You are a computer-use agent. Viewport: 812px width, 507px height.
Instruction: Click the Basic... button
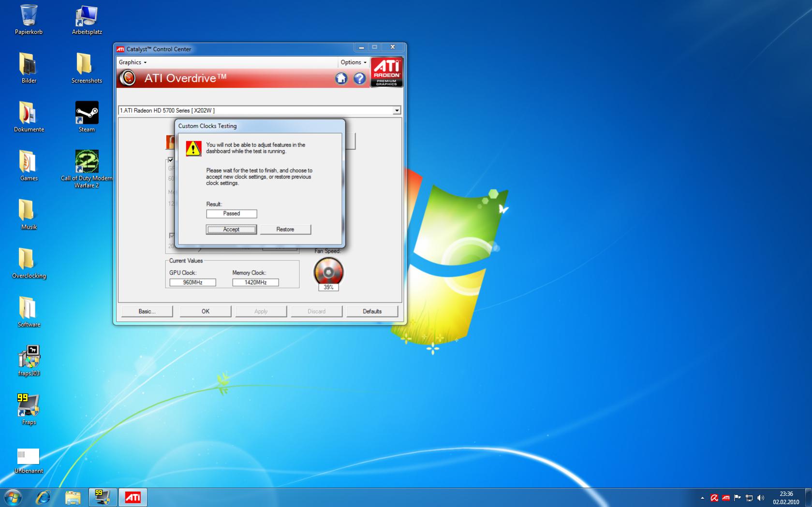coord(147,311)
